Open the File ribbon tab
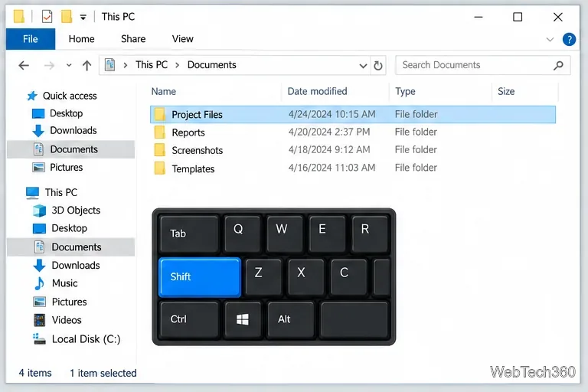The image size is (588, 392). click(31, 39)
